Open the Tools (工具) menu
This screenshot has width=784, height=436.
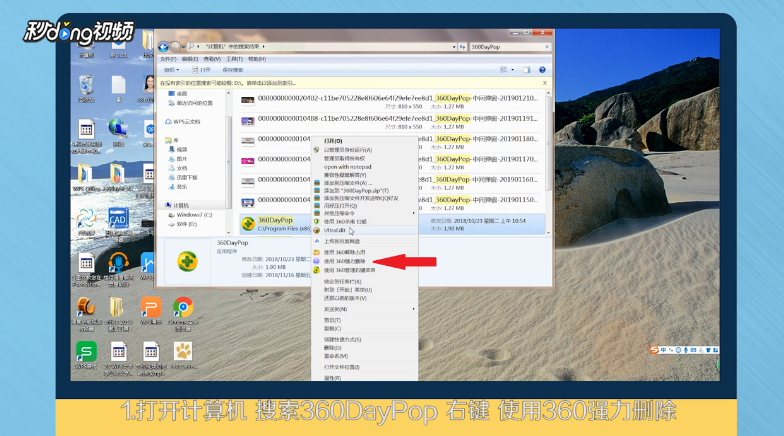(234, 59)
